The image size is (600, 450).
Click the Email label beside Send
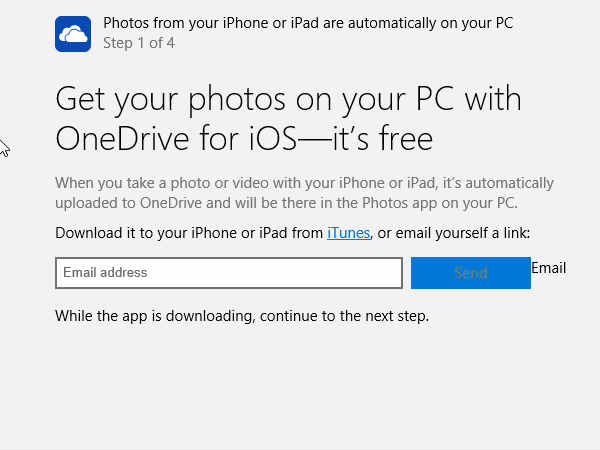click(548, 268)
